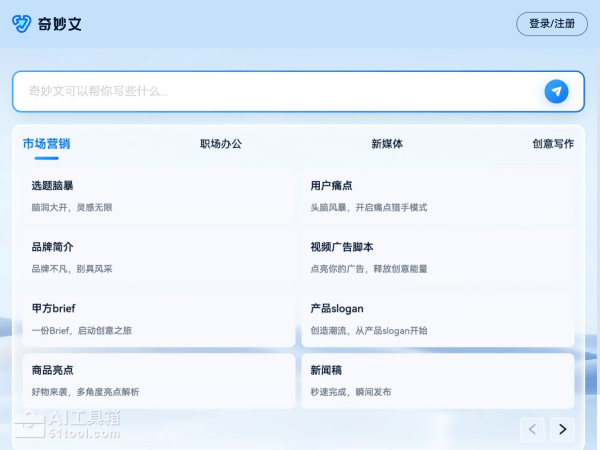
Task: Click the 登录/注册 button
Action: [551, 24]
